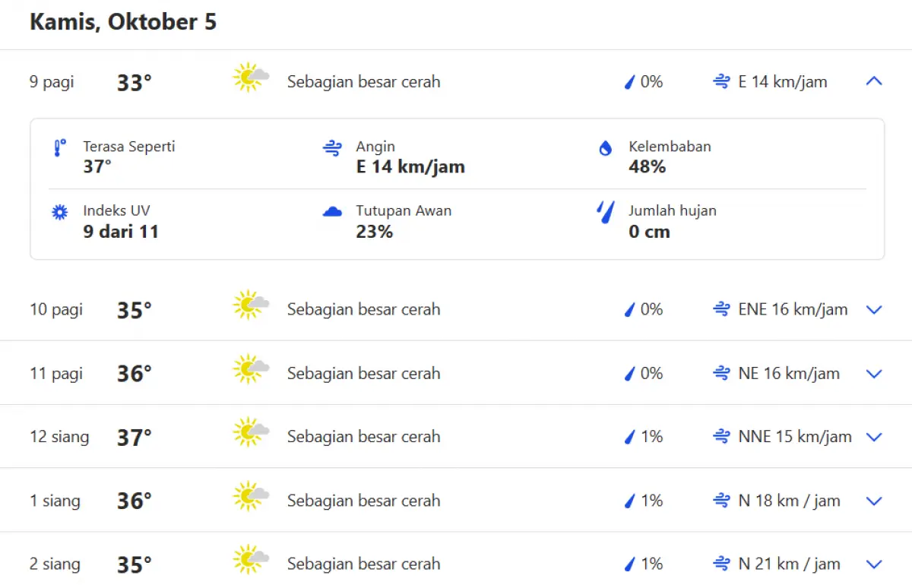Click the 37° temperature at 12 siang
This screenshot has width=912, height=588.
click(x=134, y=436)
